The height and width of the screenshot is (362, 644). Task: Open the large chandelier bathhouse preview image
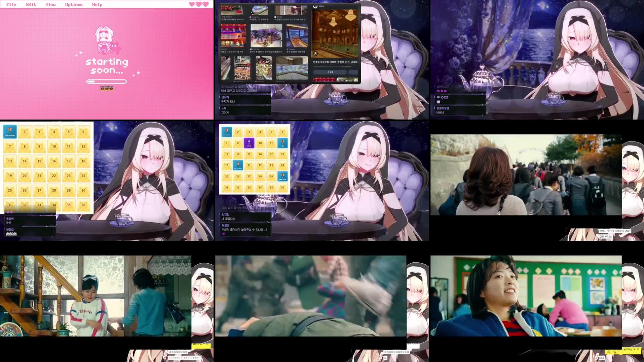tap(335, 33)
